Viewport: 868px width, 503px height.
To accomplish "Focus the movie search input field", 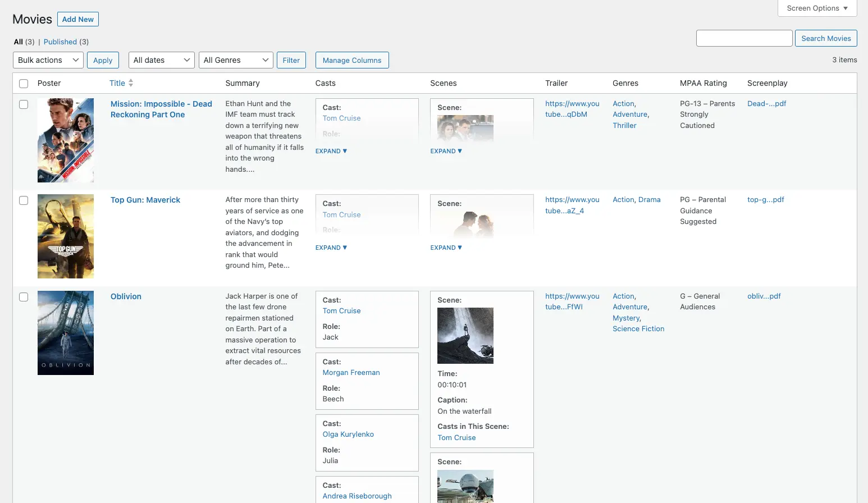I will pos(744,38).
